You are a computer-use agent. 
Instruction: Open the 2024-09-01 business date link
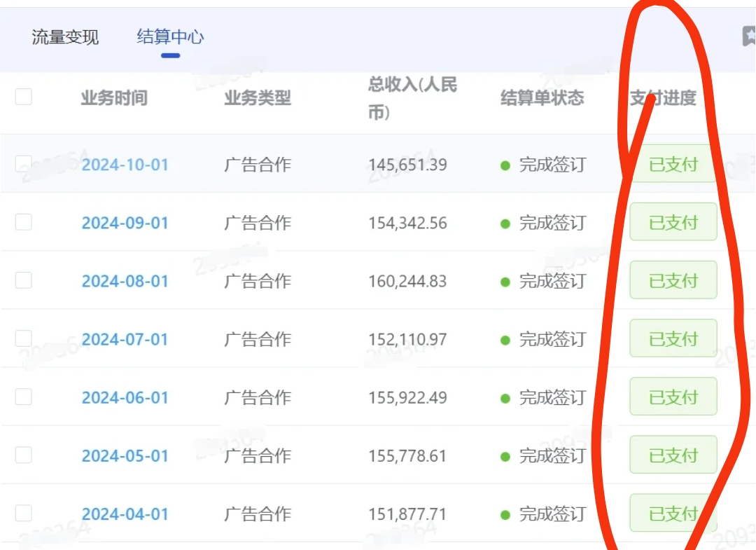125,224
